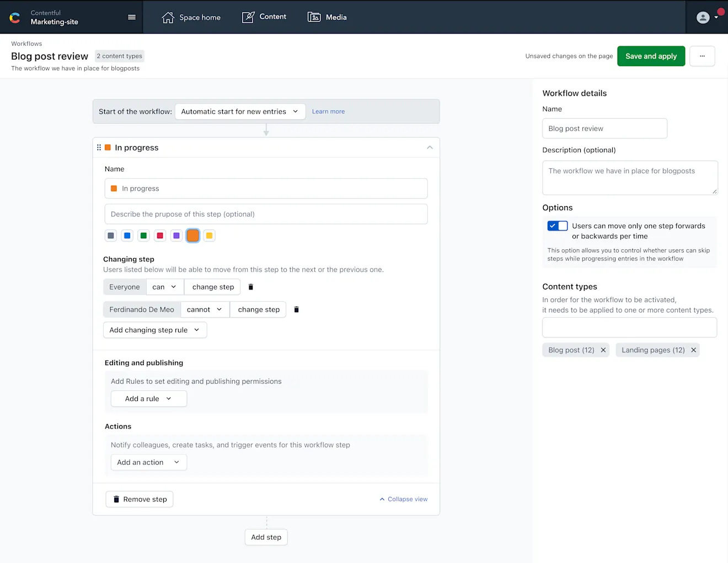Follow the Learn more link
Screen dimensions: 728x563
pos(328,111)
